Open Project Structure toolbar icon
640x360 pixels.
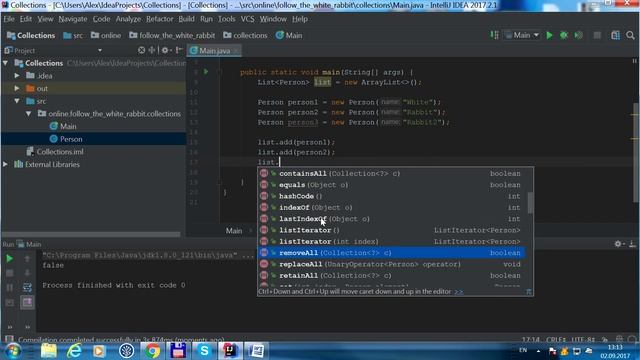click(616, 36)
